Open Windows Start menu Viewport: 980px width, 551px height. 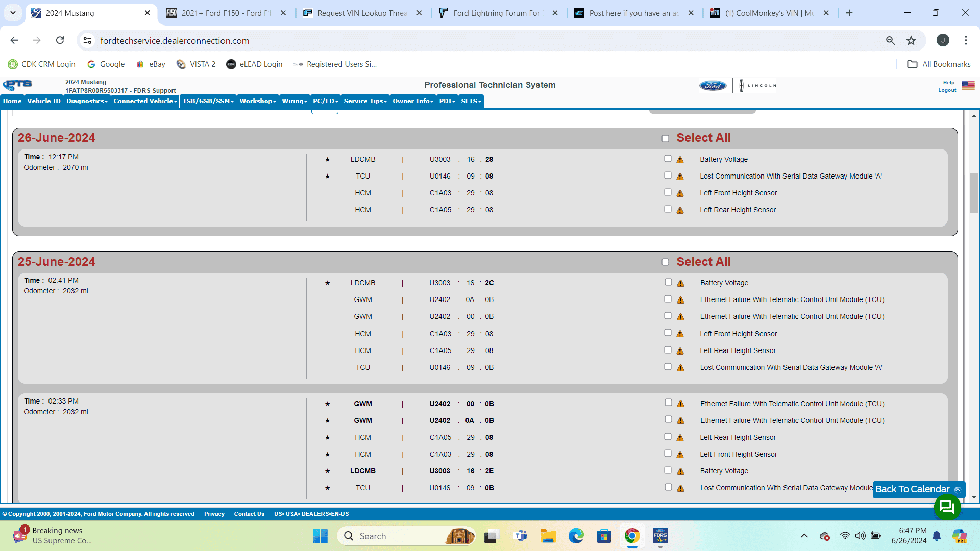[x=320, y=536]
